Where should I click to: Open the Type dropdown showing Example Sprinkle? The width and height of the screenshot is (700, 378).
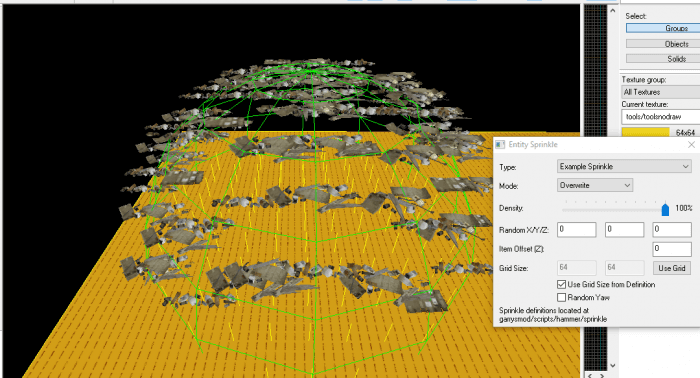(624, 166)
